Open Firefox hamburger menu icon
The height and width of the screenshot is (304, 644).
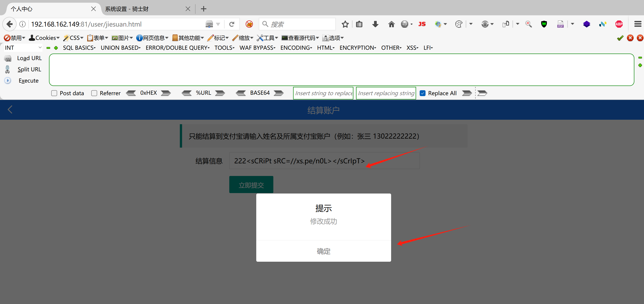pos(637,24)
